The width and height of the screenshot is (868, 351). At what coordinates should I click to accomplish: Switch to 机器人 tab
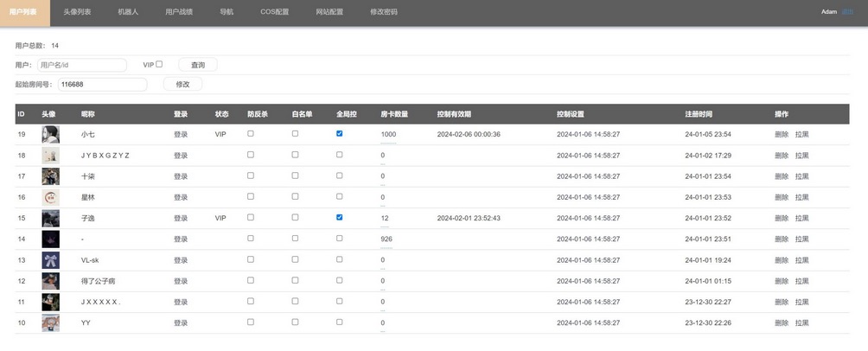click(128, 12)
